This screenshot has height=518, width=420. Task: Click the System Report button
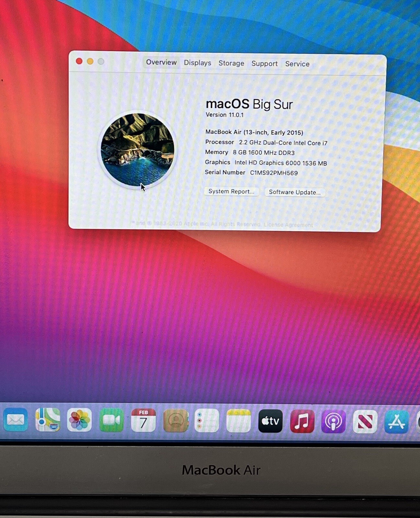[231, 191]
